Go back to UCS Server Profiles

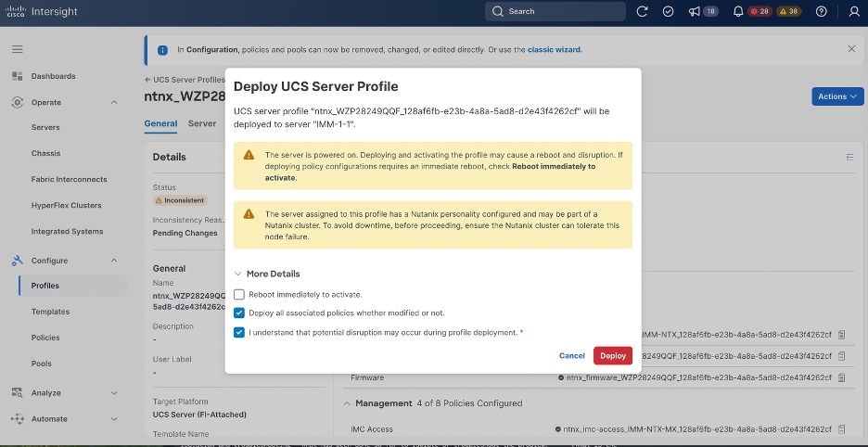pyautogui.click(x=185, y=79)
